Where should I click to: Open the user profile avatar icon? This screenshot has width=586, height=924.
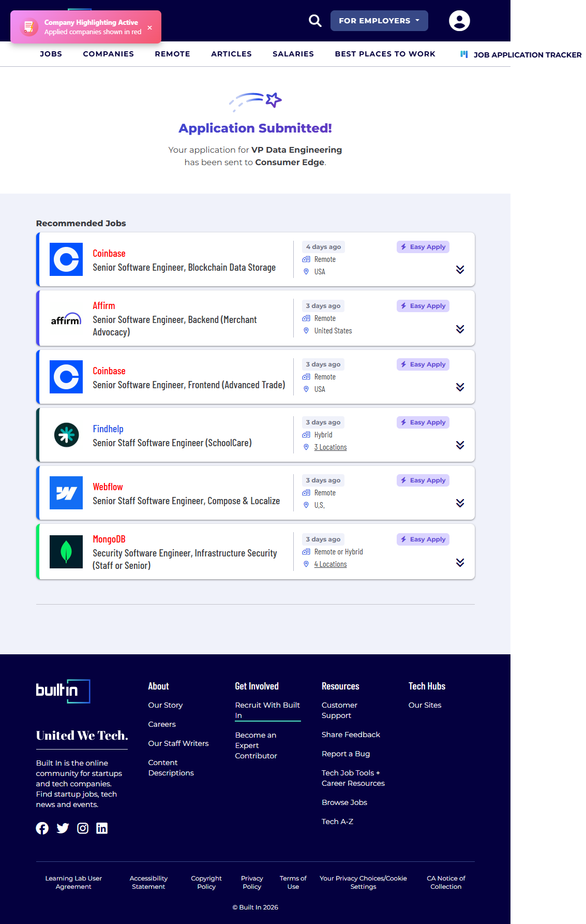[459, 21]
